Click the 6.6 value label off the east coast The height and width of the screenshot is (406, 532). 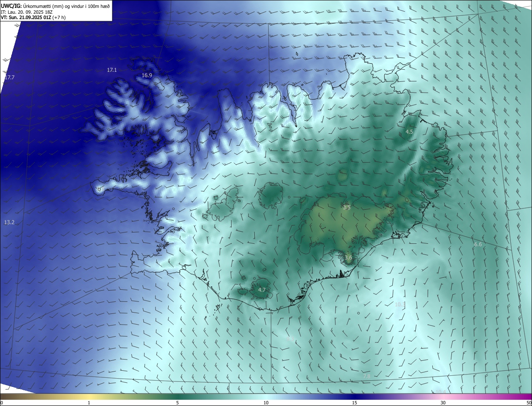[478, 245]
